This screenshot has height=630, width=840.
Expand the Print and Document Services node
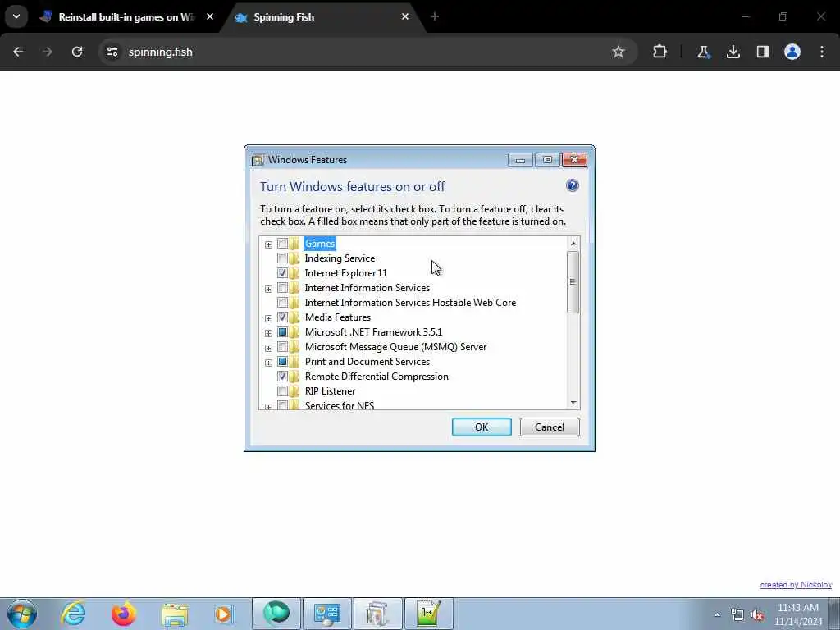(x=268, y=362)
